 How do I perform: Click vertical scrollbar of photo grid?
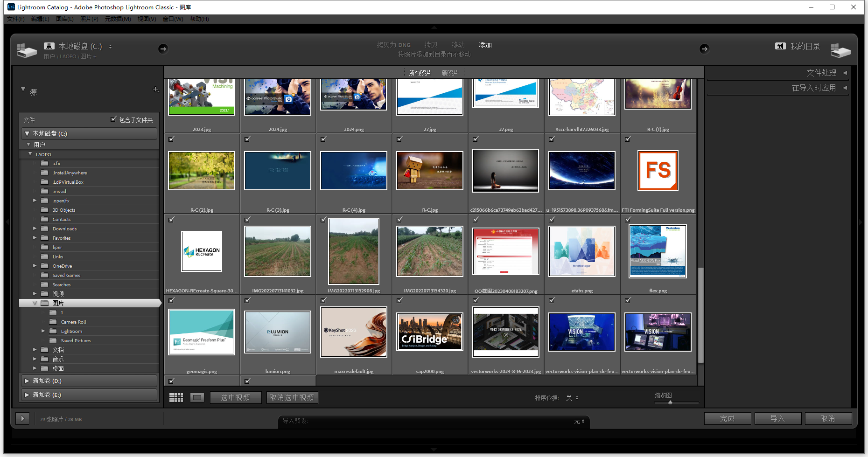700,316
